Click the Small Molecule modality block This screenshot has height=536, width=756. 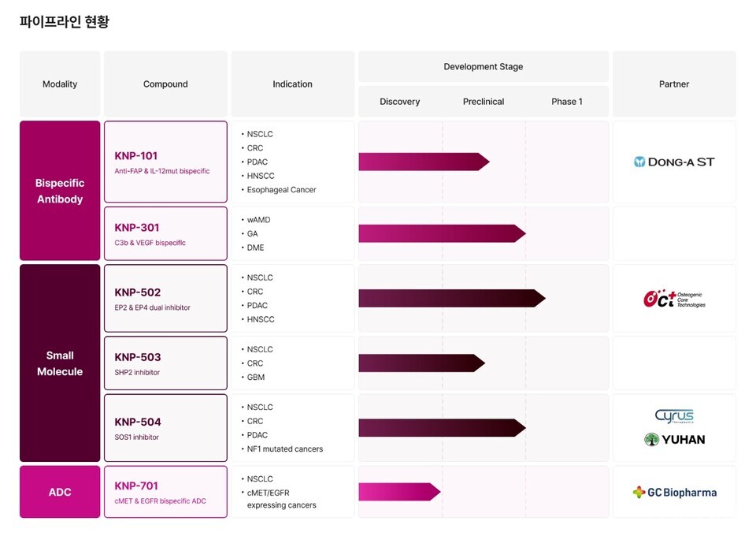(x=60, y=363)
